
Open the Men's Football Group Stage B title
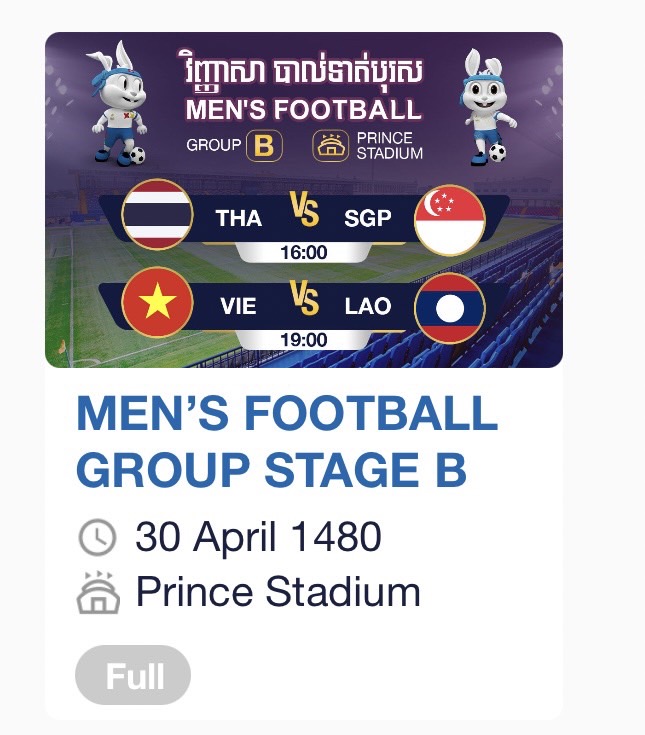(286, 441)
